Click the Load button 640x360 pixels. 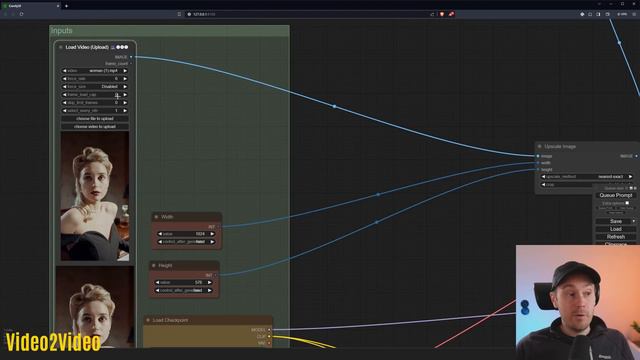click(x=616, y=229)
